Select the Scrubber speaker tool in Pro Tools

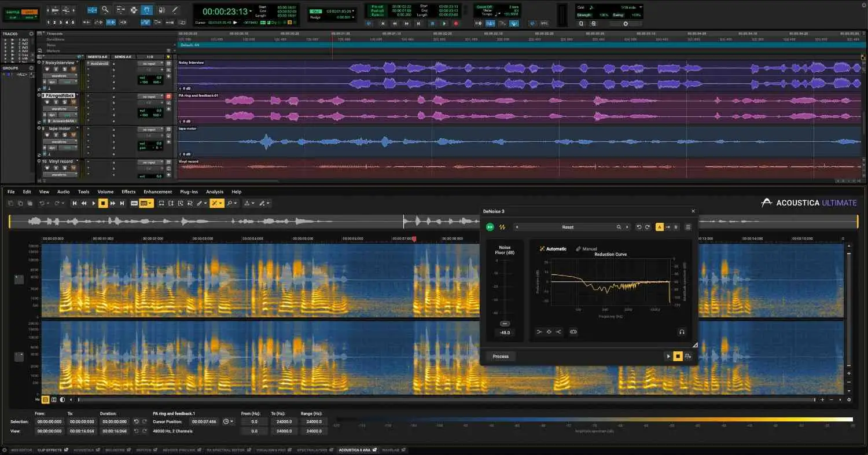[x=161, y=10]
